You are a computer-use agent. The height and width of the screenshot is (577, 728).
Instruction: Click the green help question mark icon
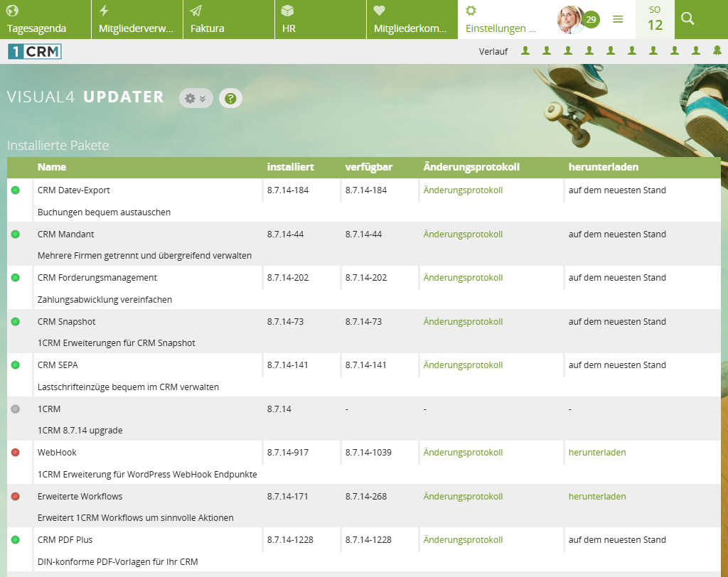click(x=230, y=99)
